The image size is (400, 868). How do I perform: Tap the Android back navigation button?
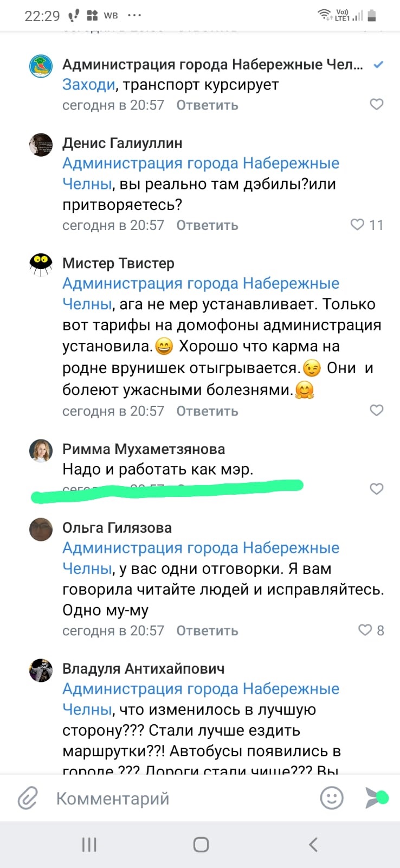[313, 845]
